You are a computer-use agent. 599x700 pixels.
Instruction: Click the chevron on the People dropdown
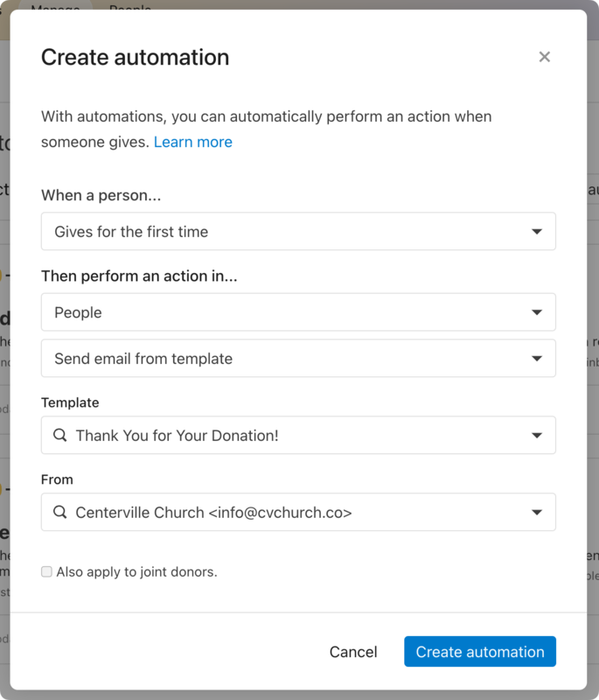point(540,311)
